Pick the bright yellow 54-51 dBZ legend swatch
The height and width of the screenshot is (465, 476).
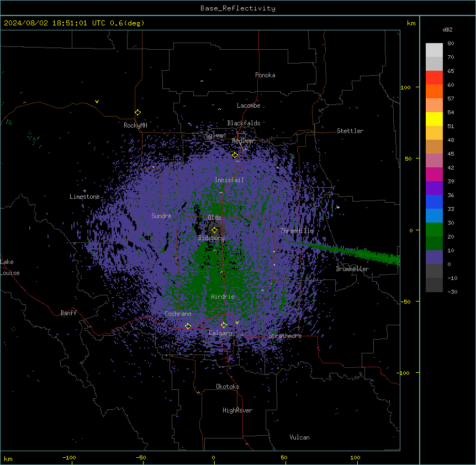[x=434, y=119]
